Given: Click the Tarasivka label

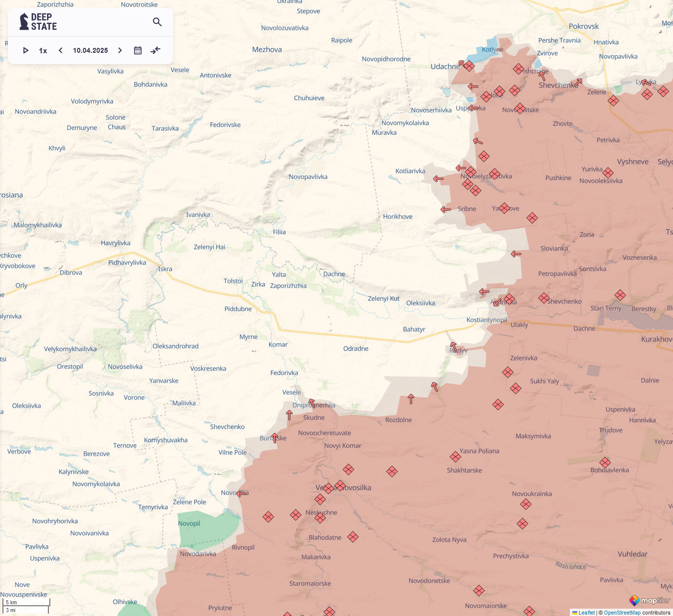Looking at the screenshot, I should [x=165, y=128].
